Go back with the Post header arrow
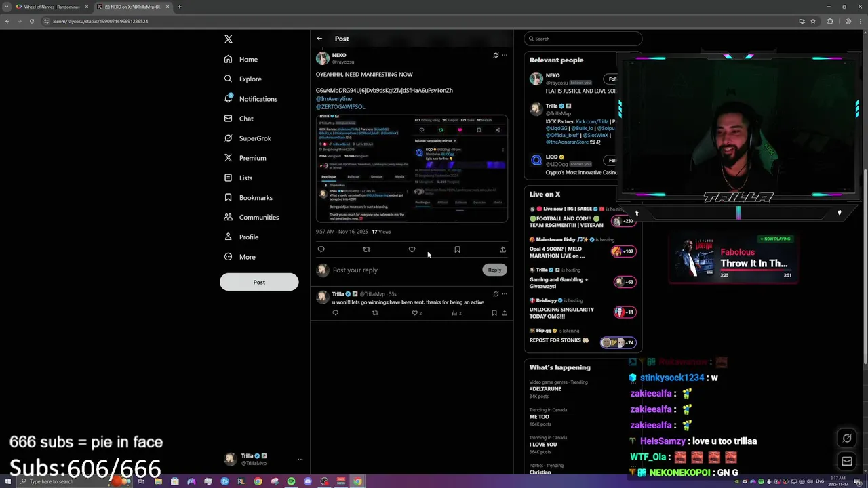This screenshot has width=868, height=488. (319, 39)
